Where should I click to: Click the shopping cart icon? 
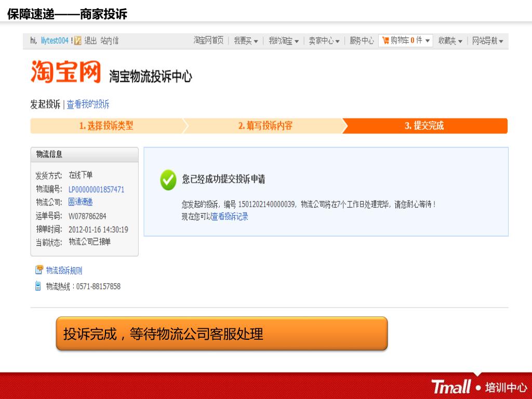pos(385,41)
